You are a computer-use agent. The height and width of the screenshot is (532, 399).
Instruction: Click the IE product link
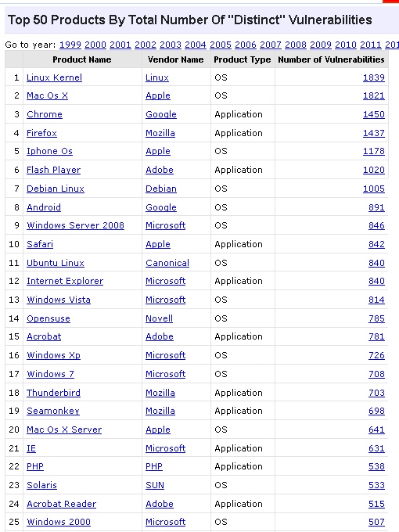(x=31, y=448)
